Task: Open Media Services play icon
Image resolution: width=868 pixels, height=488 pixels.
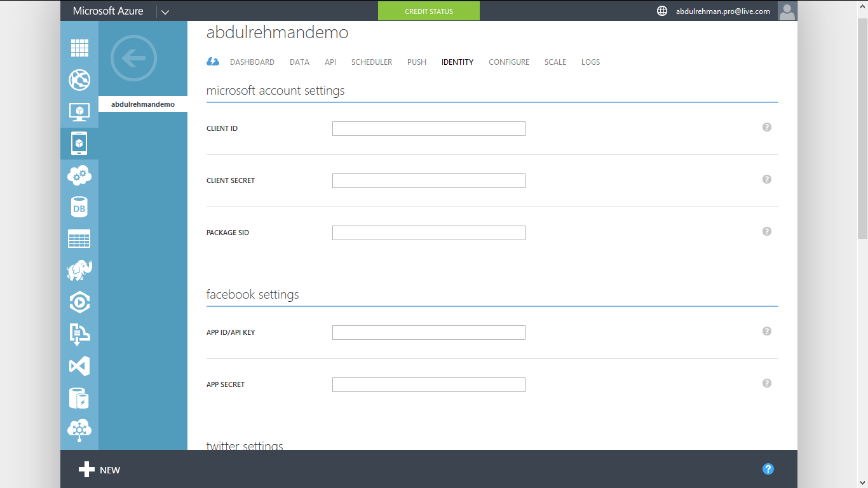Action: pos(79,302)
